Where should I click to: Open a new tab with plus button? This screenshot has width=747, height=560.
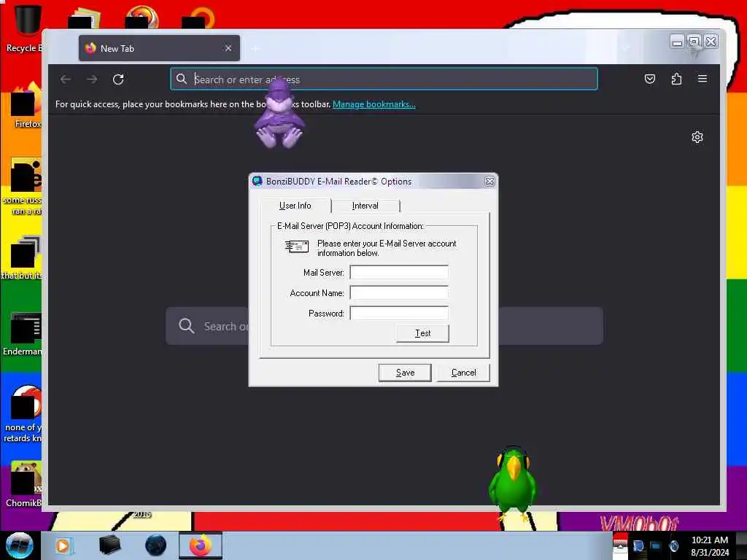pos(255,48)
